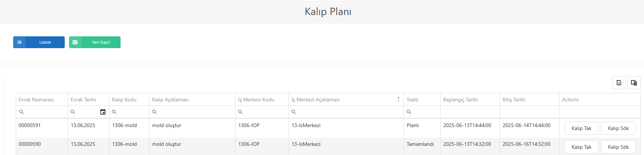Export the grid to XLSX file
Image resolution: width=644 pixels, height=155 pixels.
tap(619, 83)
